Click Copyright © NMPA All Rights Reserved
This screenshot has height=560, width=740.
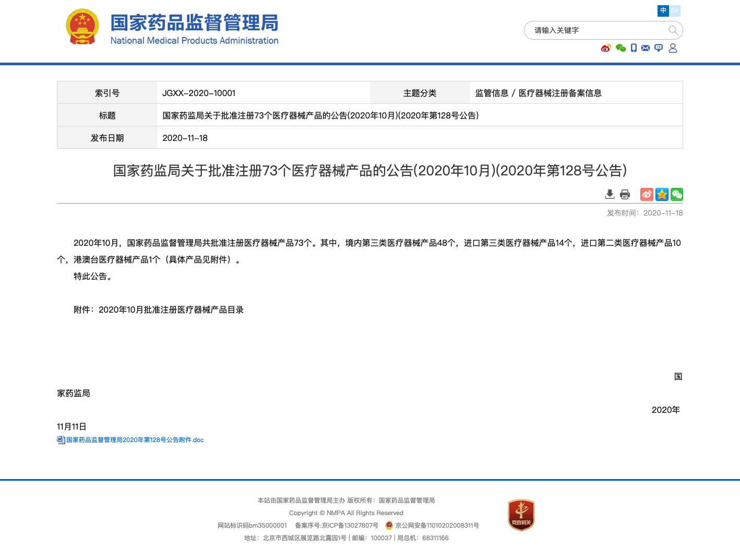pyautogui.click(x=346, y=513)
